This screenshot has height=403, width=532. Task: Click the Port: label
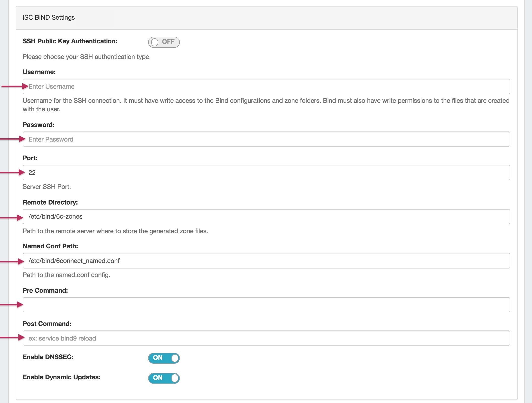click(30, 158)
